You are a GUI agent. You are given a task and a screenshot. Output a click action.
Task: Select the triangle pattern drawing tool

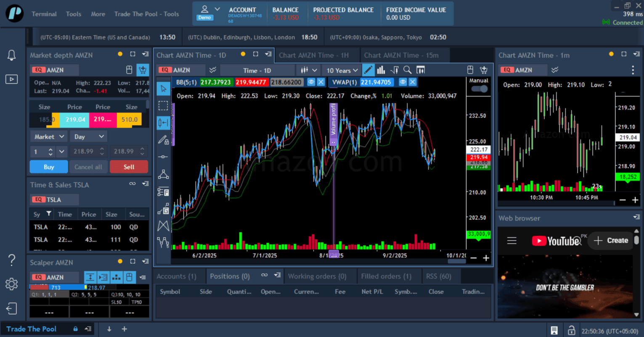(163, 174)
